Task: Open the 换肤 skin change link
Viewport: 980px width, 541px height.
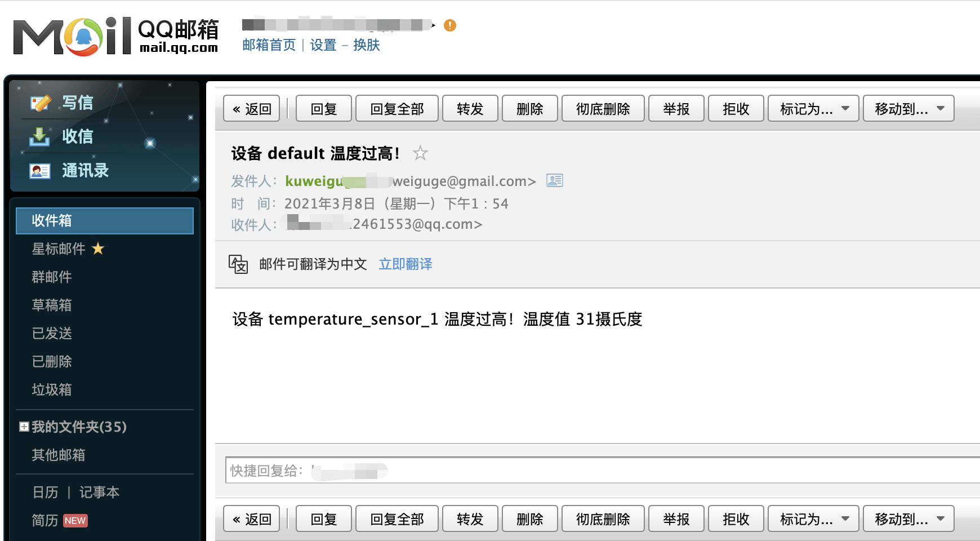Action: click(367, 45)
